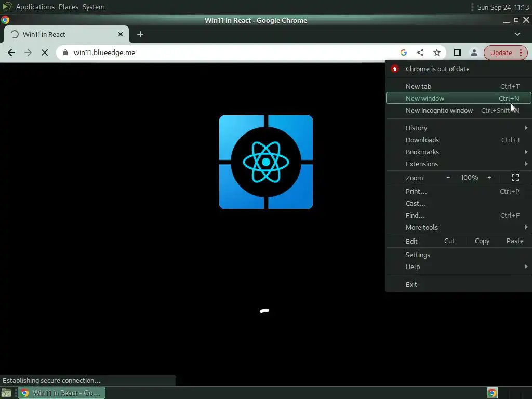Decrease zoom with the minus button
The height and width of the screenshot is (399, 532).
tap(448, 178)
